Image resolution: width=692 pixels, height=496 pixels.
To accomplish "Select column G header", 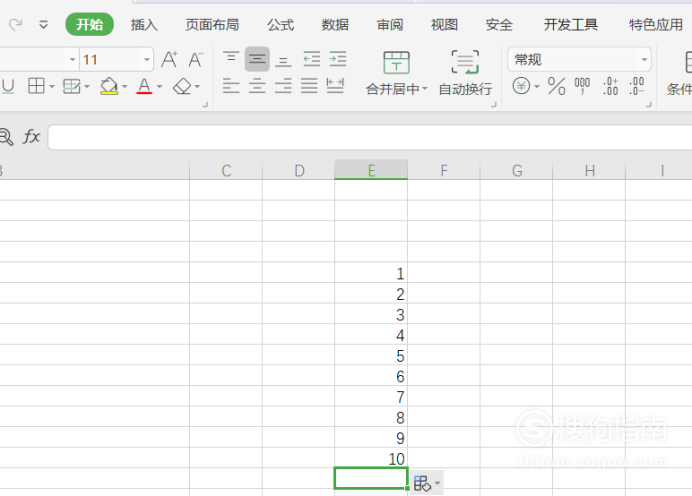I will pos(516,170).
